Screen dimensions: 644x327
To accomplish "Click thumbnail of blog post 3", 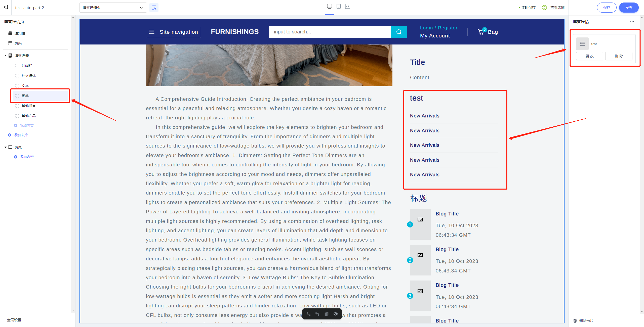I will 420,296.
